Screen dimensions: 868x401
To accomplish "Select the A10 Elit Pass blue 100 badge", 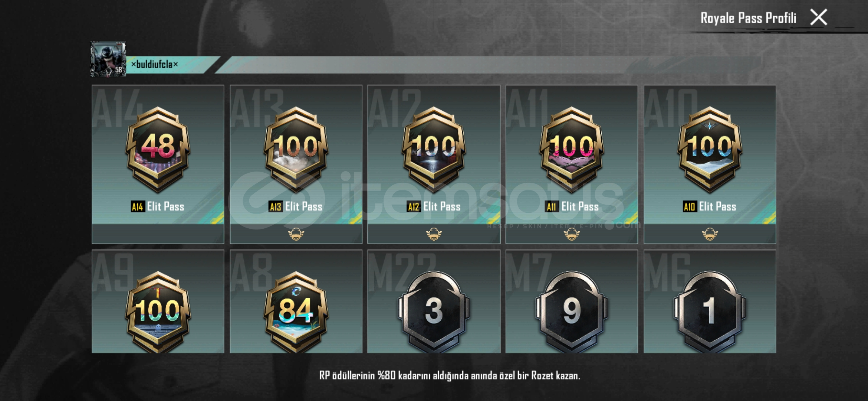I will [x=710, y=149].
